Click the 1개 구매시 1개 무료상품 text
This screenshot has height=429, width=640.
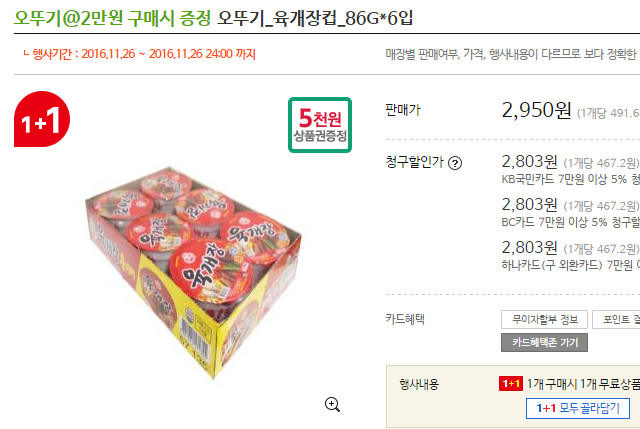click(x=583, y=384)
